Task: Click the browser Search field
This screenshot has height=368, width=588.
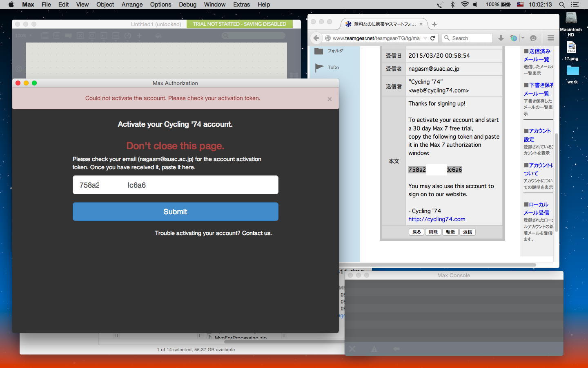Action: click(468, 38)
